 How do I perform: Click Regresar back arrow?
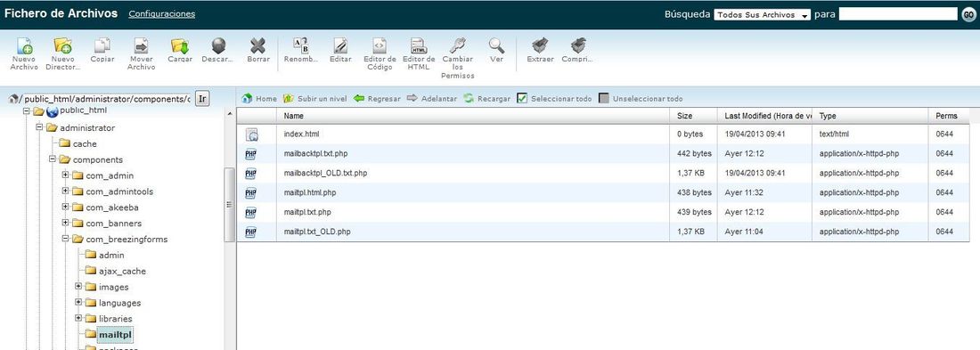[x=377, y=99]
